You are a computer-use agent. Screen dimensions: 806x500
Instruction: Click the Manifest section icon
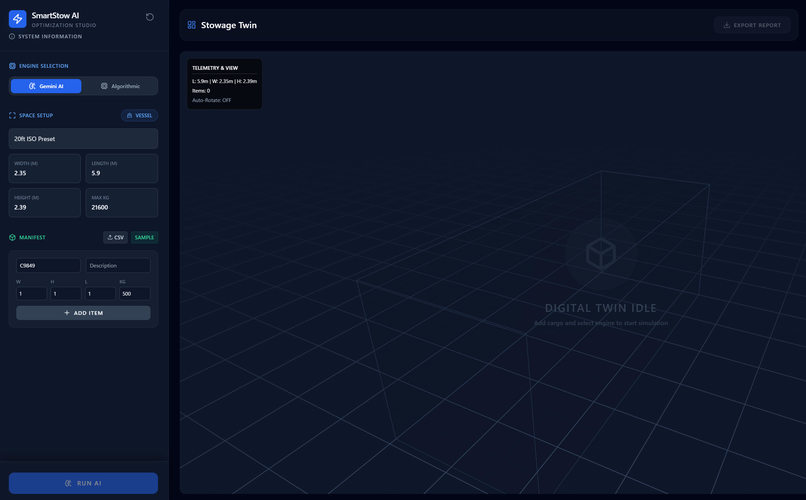pos(12,237)
